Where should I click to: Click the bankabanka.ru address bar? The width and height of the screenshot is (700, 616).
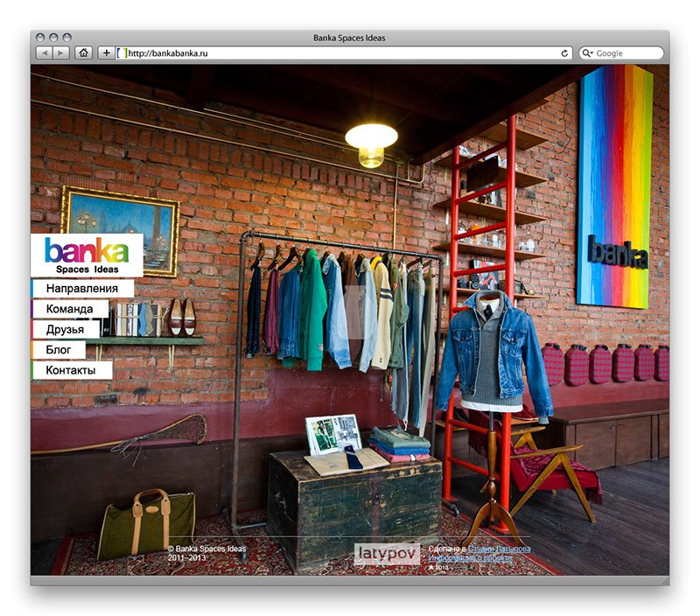(341, 53)
